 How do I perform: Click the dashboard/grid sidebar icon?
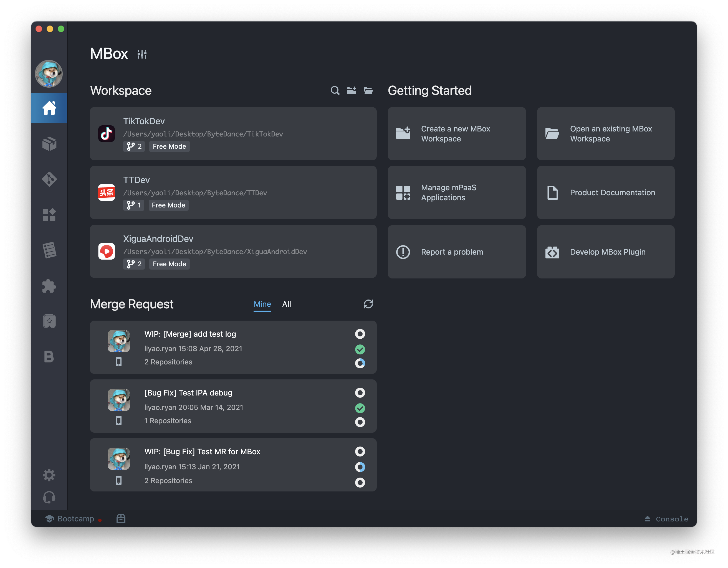pos(50,214)
